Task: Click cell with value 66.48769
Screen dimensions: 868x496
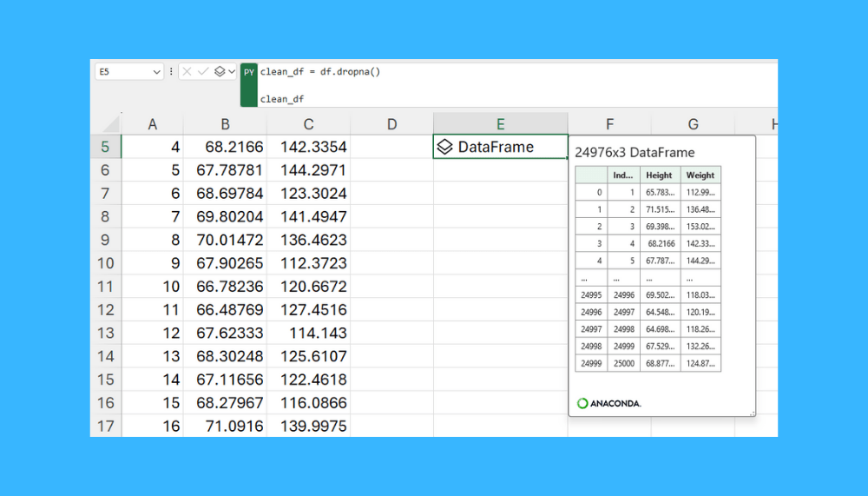Action: [x=225, y=310]
